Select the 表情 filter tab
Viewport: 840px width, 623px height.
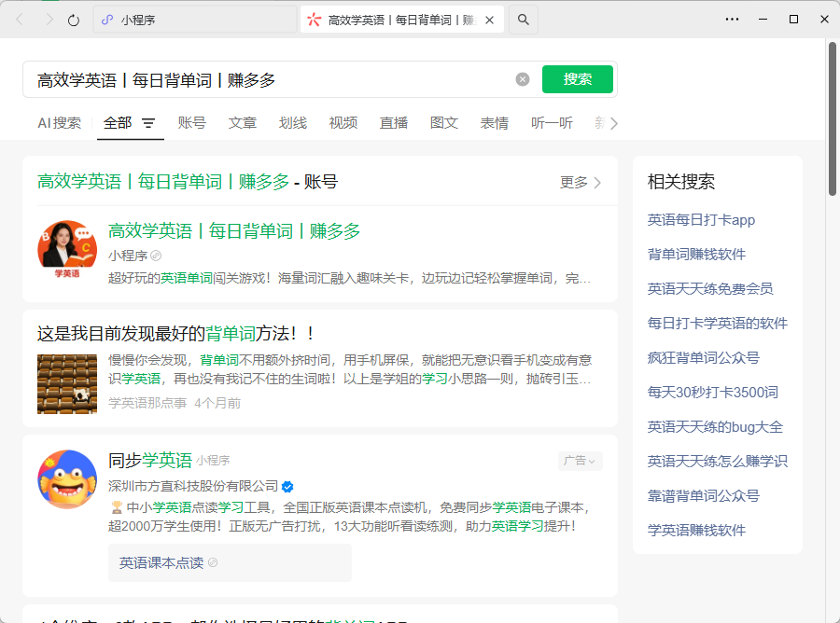point(494,123)
